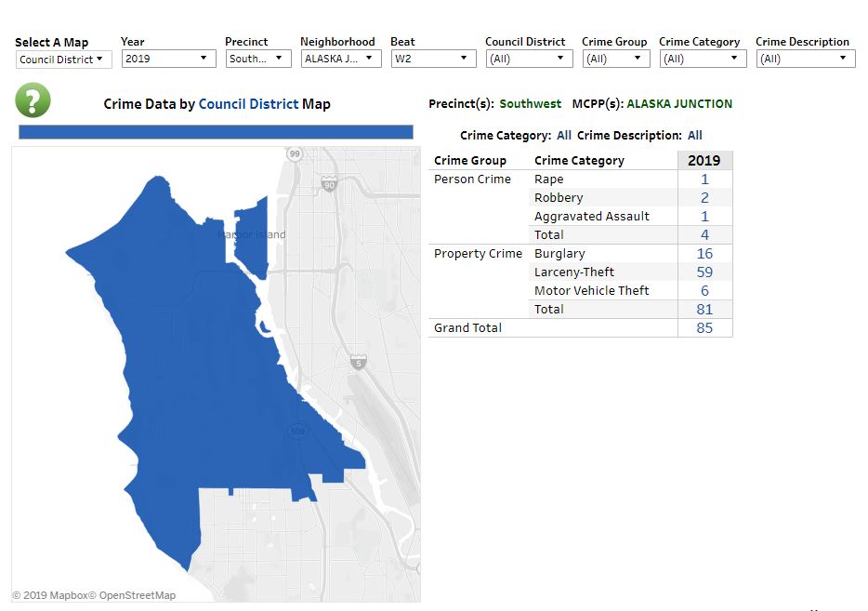Select the Grand Total value 85
The height and width of the screenshot is (611, 868).
(x=704, y=328)
